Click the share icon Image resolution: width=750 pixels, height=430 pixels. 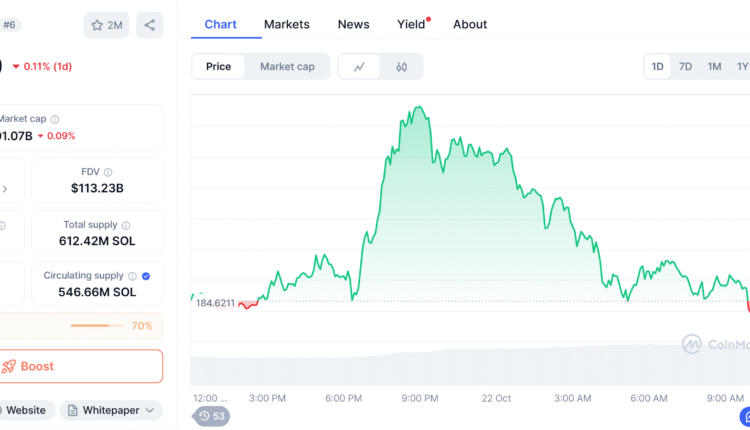[x=149, y=25]
